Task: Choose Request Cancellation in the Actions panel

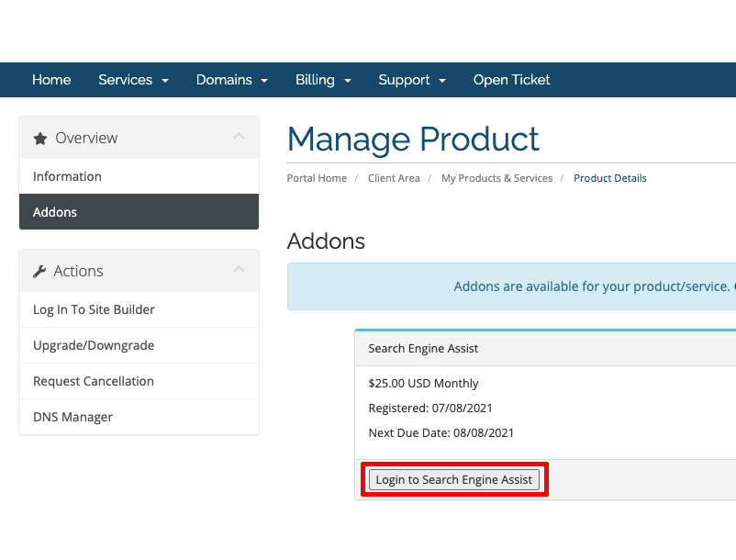Action: 94,381
